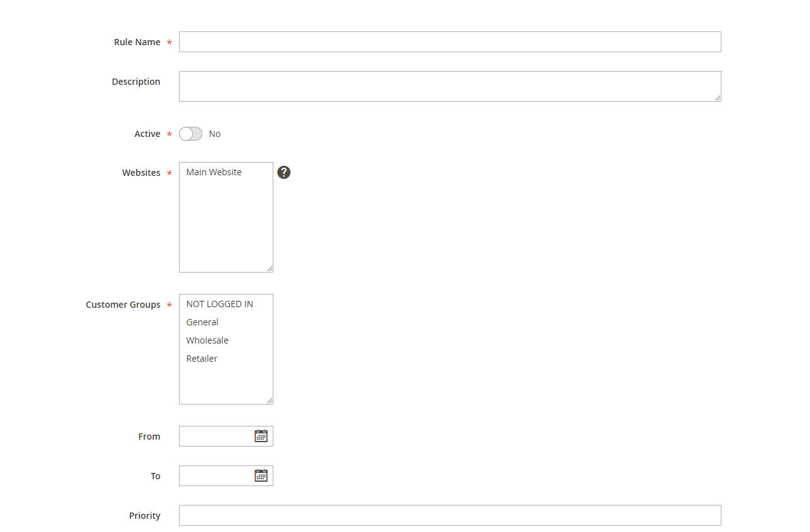Open the To date calendar picker
The width and height of the screenshot is (810, 532).
261,475
